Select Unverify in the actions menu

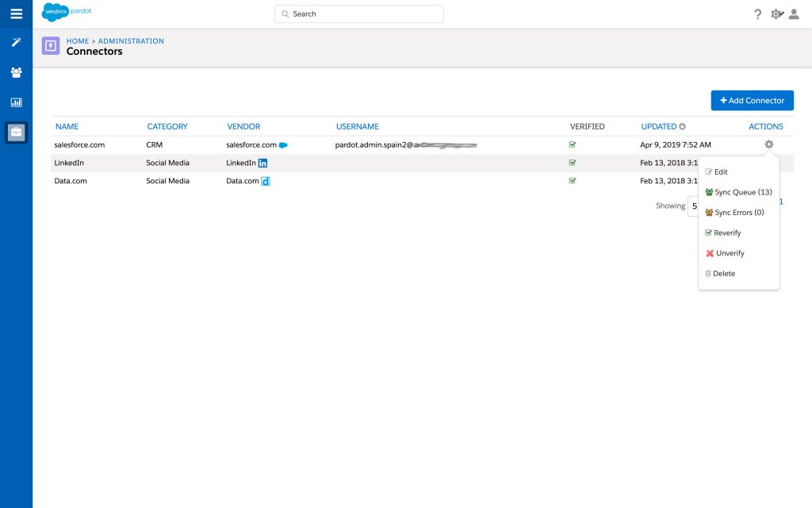pos(725,253)
